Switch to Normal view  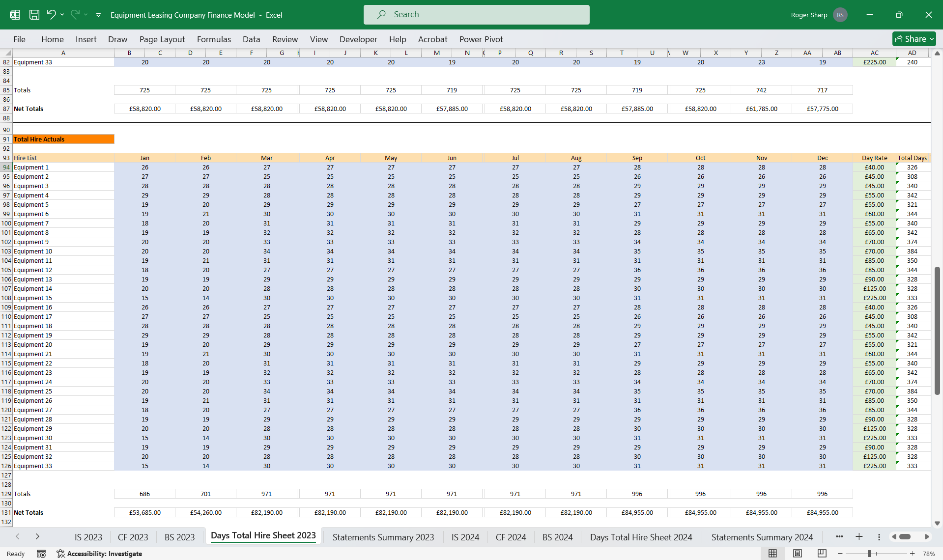(x=772, y=554)
